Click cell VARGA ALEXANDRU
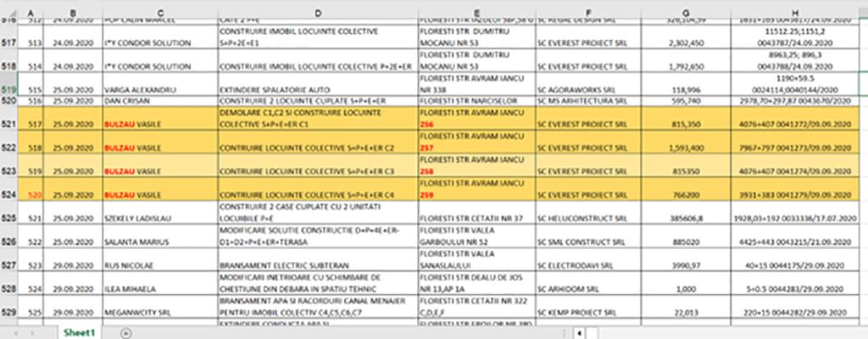This screenshot has width=868, height=339. (x=160, y=84)
